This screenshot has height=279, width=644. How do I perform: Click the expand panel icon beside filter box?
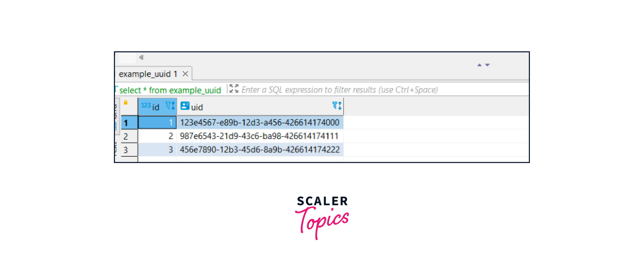[x=234, y=89]
